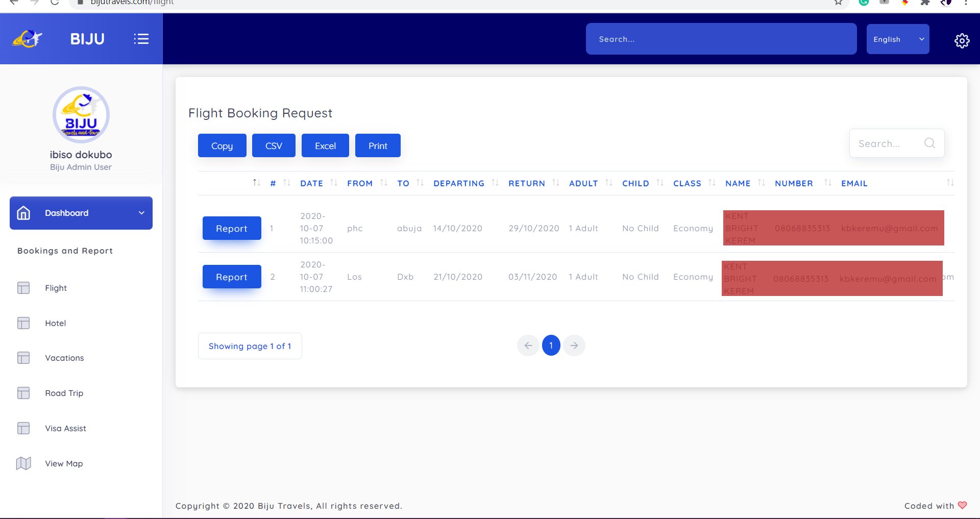
Task: Go to next page using right arrow
Action: (x=574, y=345)
